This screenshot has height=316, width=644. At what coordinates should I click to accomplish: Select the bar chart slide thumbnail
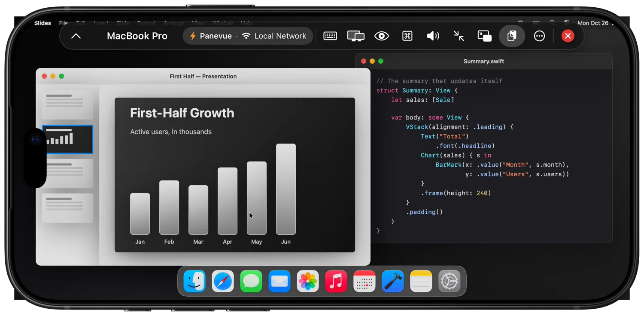[x=67, y=139]
